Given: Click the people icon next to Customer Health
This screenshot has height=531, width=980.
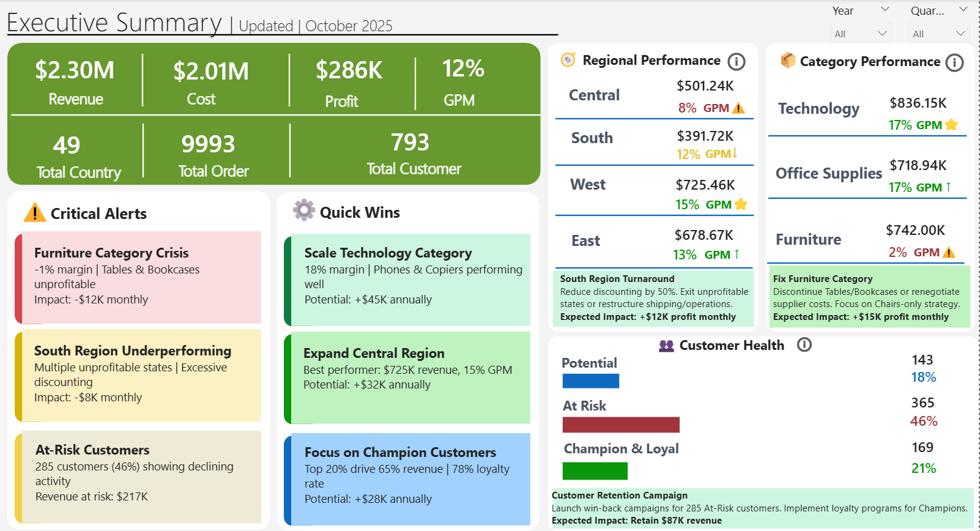Looking at the screenshot, I should (666, 345).
